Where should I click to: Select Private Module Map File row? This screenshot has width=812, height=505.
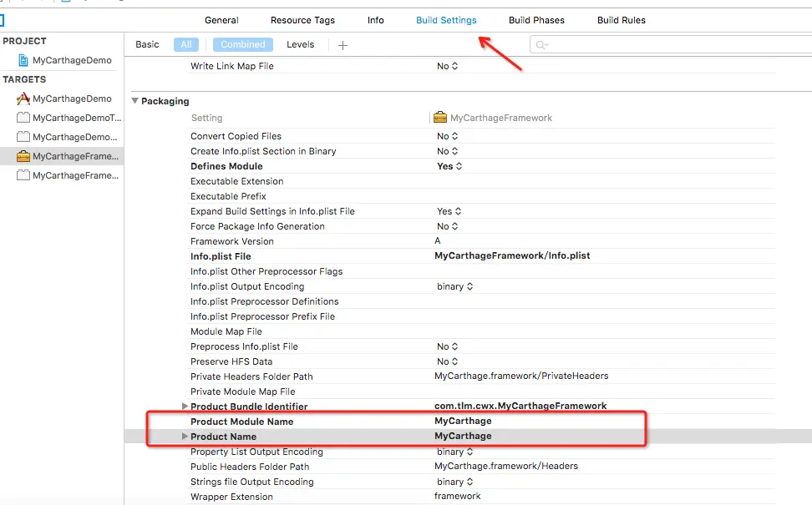tap(482, 391)
